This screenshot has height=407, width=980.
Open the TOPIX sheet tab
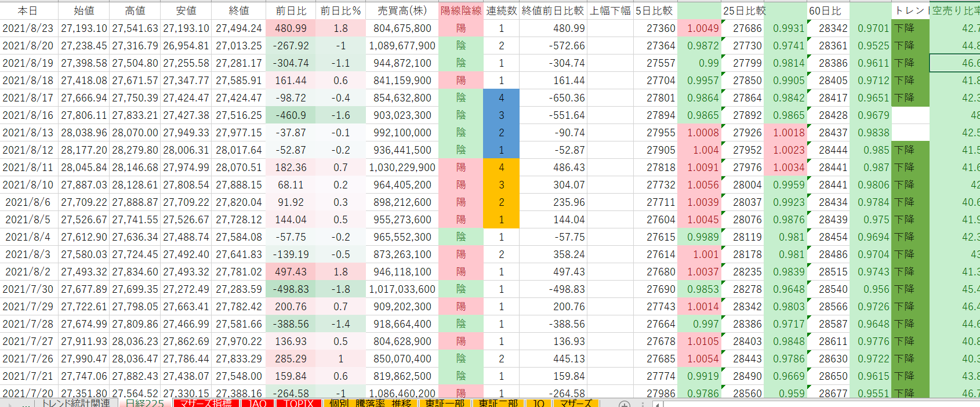(x=299, y=404)
